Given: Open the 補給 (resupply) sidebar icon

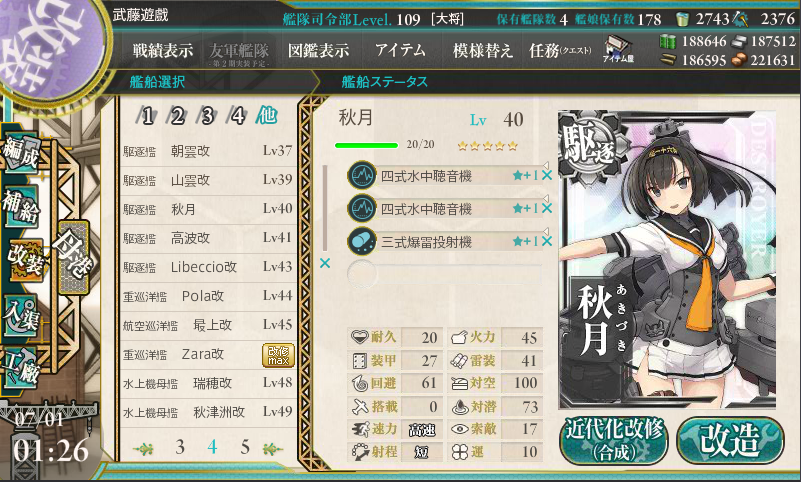Looking at the screenshot, I should 21,206.
